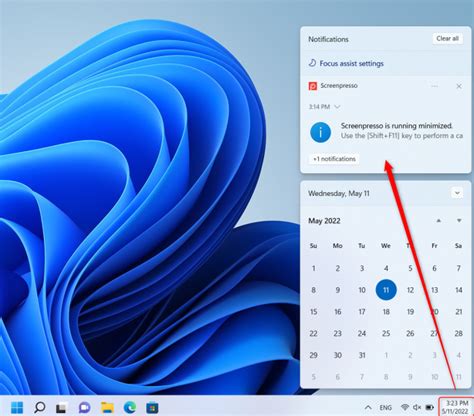
Task: Click the blue info icon in notification
Action: click(320, 132)
